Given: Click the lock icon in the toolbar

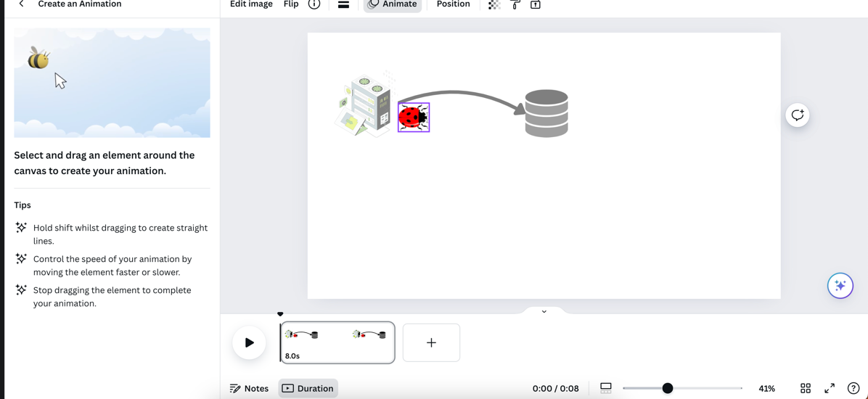Looking at the screenshot, I should click(x=536, y=4).
